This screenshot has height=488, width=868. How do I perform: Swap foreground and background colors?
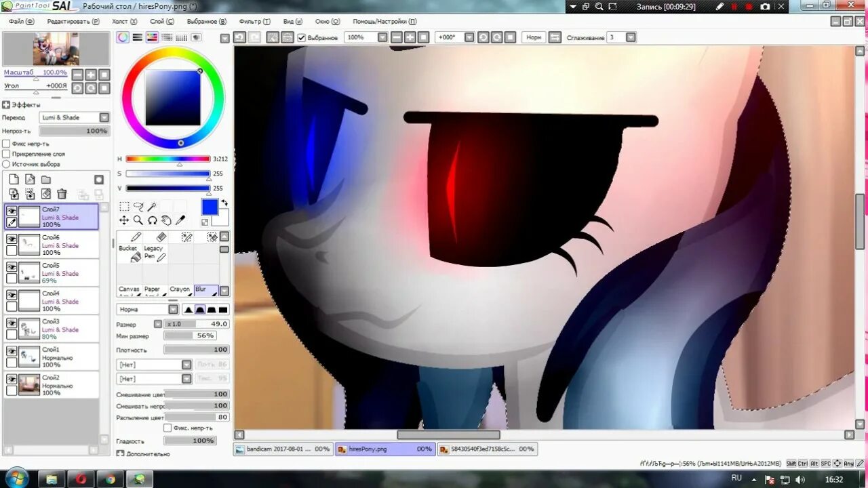[x=224, y=203]
